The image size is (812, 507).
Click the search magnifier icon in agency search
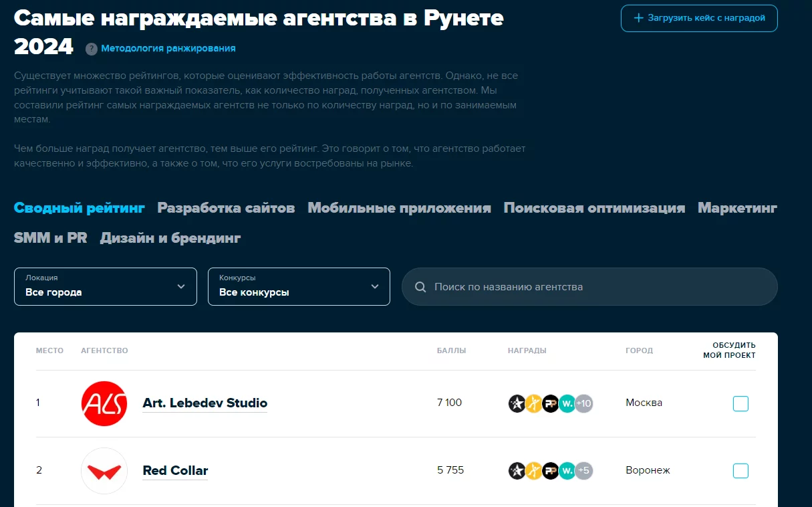pos(420,287)
